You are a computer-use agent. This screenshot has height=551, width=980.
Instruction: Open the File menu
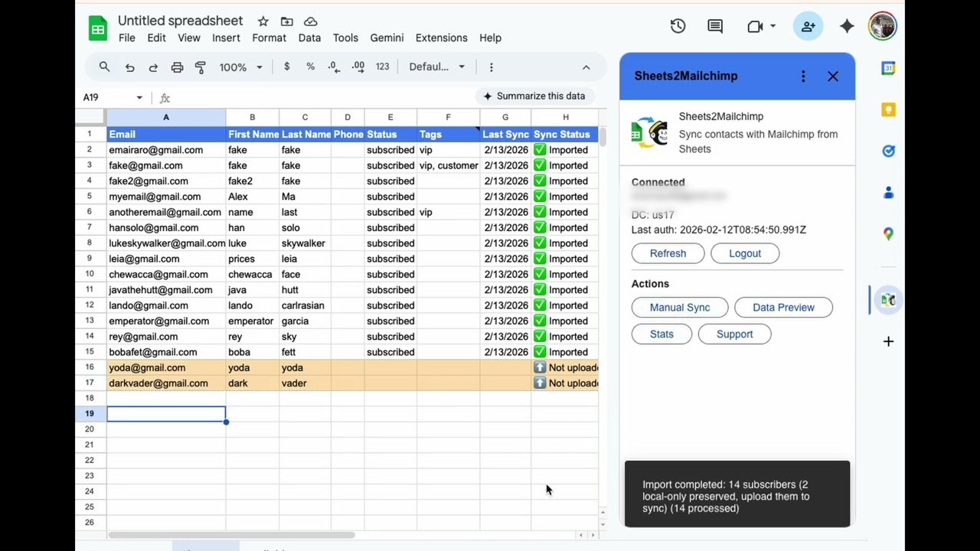click(x=127, y=37)
